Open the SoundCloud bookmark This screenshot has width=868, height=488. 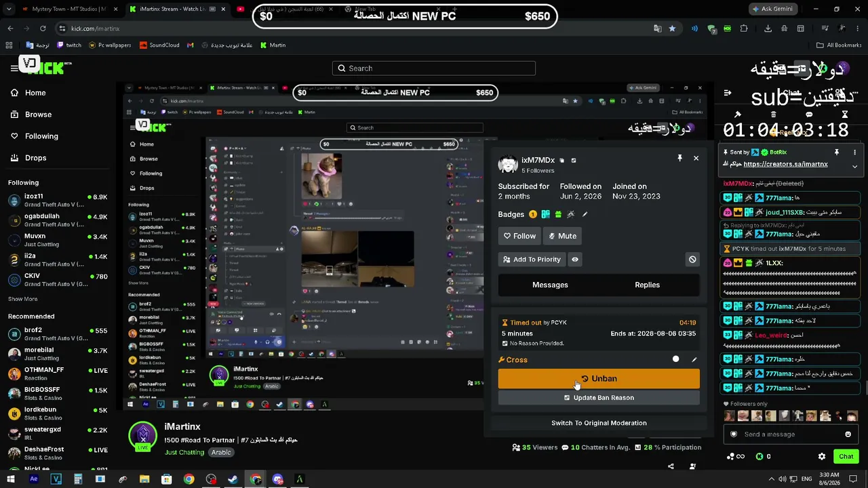pyautogui.click(x=159, y=45)
